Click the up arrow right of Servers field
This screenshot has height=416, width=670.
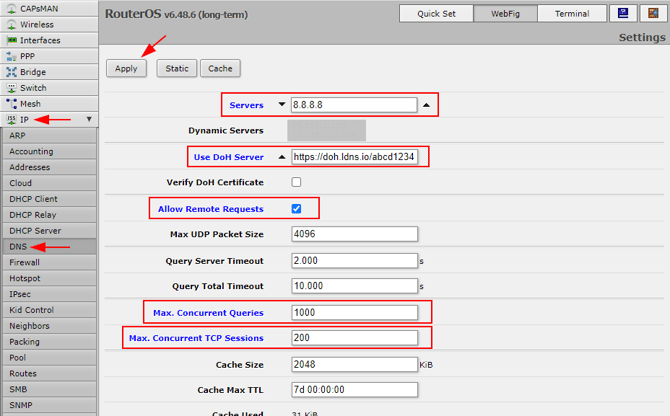(x=427, y=105)
